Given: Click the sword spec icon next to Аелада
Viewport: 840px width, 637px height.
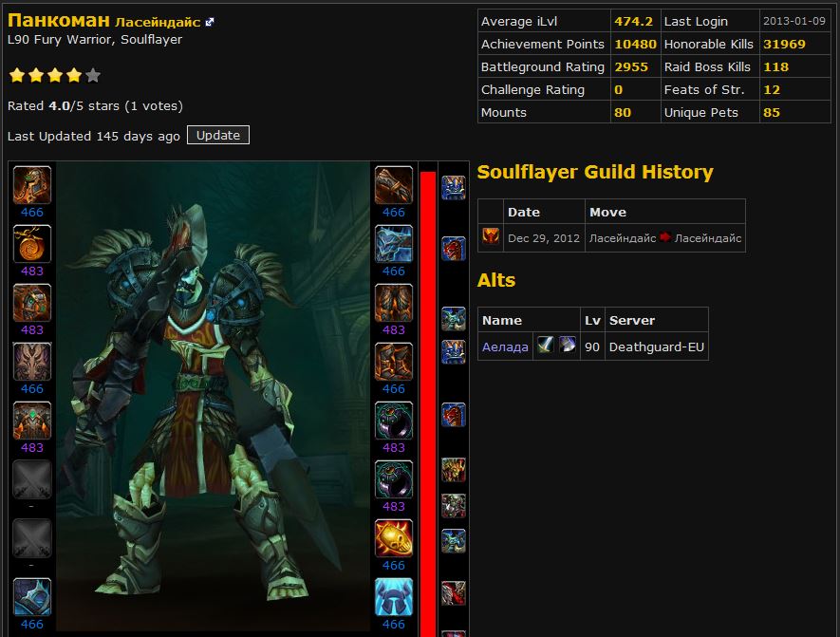Looking at the screenshot, I should coord(545,346).
